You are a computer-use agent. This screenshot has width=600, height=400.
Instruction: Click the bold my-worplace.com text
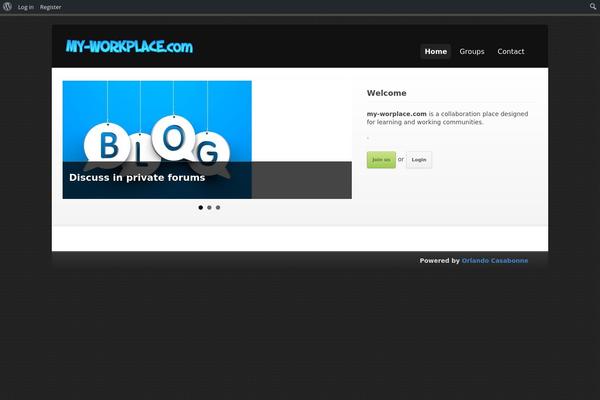coord(396,114)
